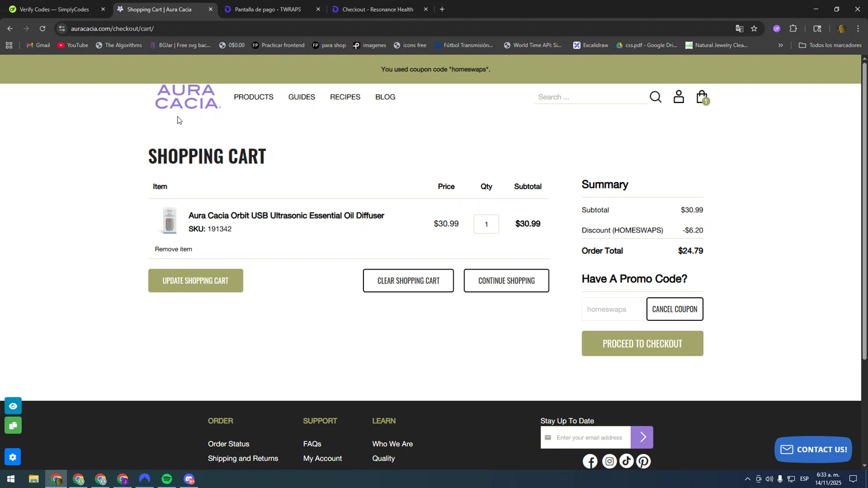Open the Windows Start button

tap(10, 479)
